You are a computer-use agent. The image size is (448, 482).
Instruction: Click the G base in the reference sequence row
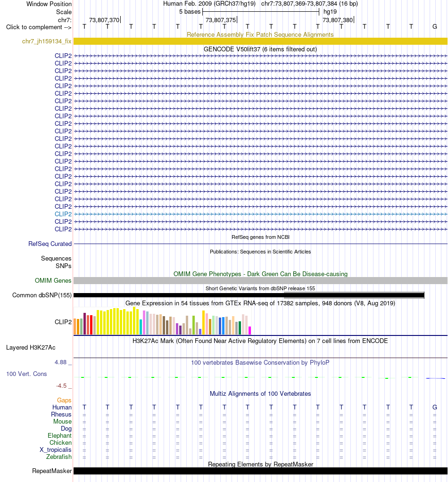(x=434, y=26)
